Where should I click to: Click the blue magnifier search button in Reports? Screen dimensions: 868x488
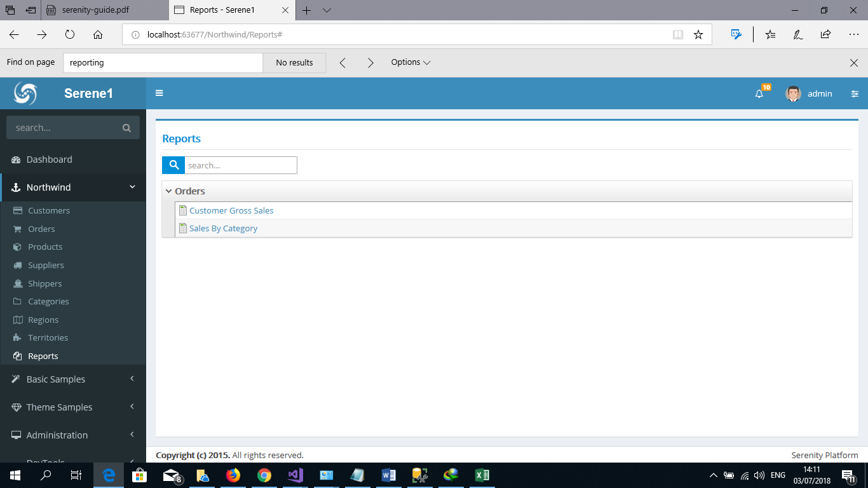pyautogui.click(x=173, y=165)
